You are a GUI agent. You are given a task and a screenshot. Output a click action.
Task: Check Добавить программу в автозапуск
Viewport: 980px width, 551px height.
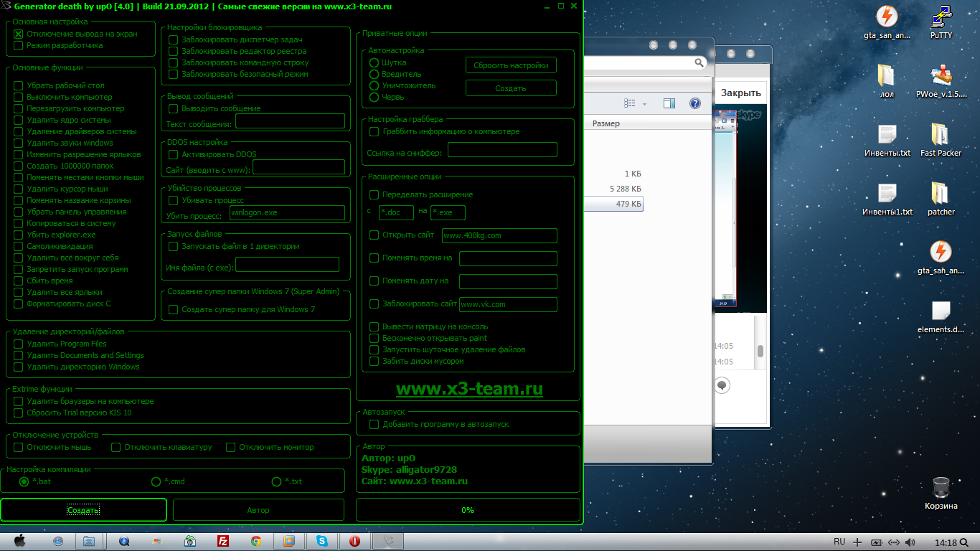point(374,424)
